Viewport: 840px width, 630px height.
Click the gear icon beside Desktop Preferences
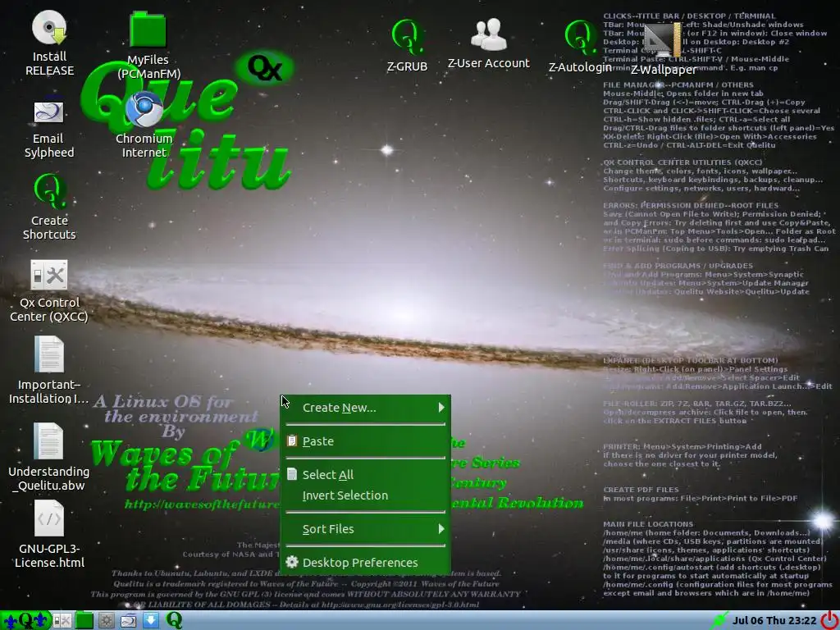pos(292,561)
